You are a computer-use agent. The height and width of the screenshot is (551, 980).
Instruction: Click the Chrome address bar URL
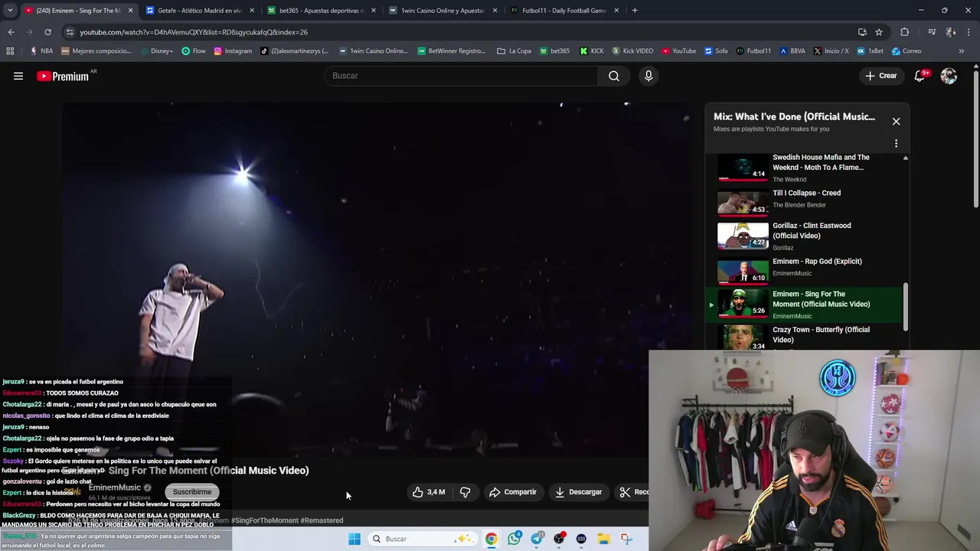pyautogui.click(x=194, y=32)
